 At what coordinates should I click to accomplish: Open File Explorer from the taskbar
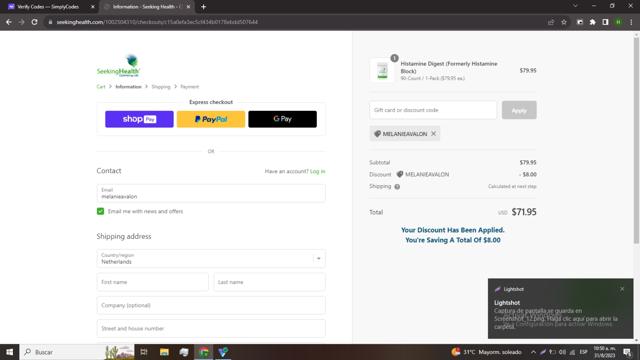[x=164, y=352]
